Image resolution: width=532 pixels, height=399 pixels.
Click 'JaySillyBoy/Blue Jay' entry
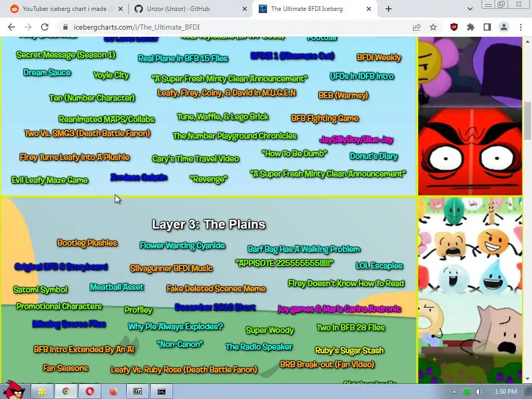click(356, 139)
